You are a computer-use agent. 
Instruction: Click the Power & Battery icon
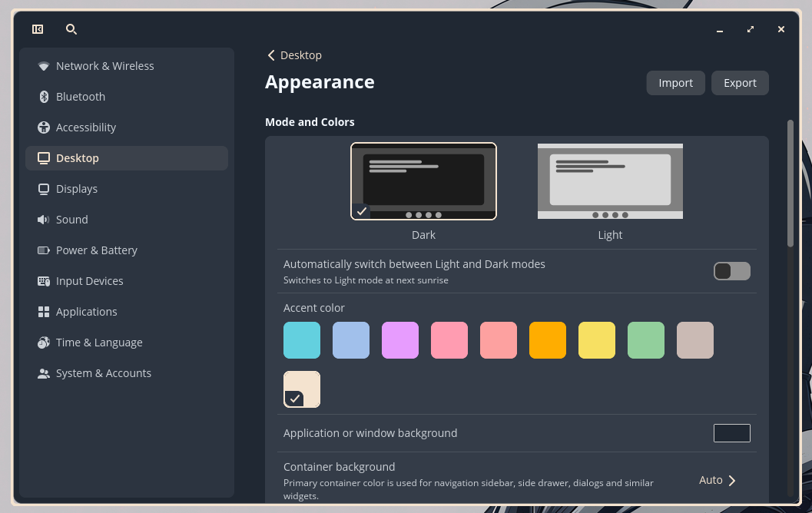44,250
